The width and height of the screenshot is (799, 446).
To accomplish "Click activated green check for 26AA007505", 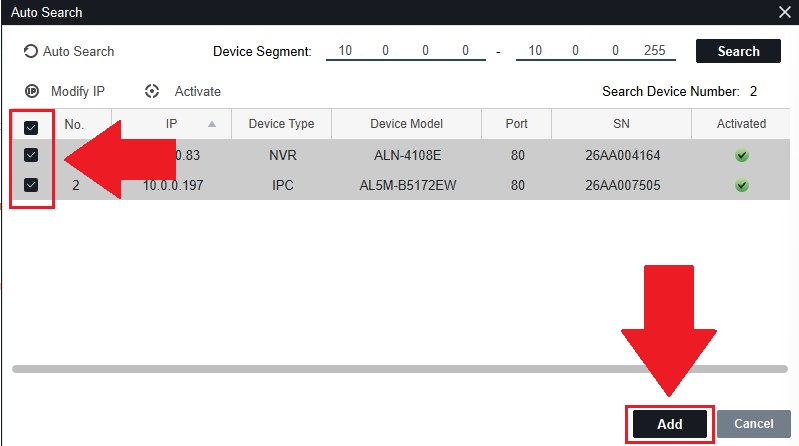I will click(742, 185).
